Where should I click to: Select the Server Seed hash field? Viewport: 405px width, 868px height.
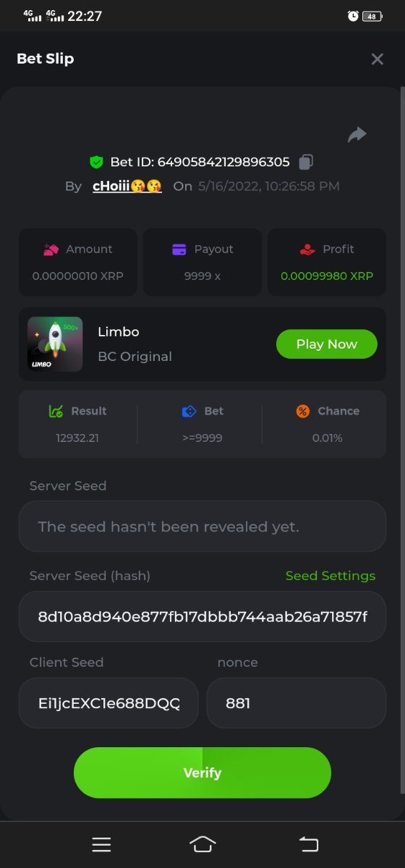202,616
